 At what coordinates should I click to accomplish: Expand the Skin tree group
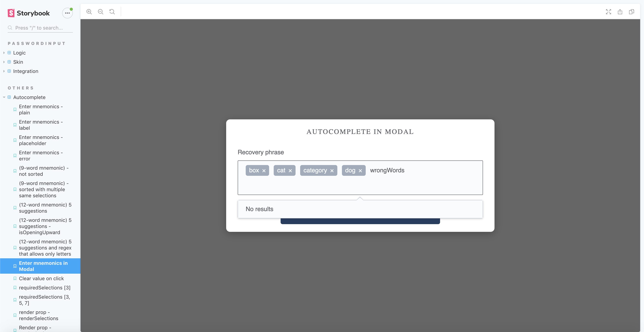18,62
